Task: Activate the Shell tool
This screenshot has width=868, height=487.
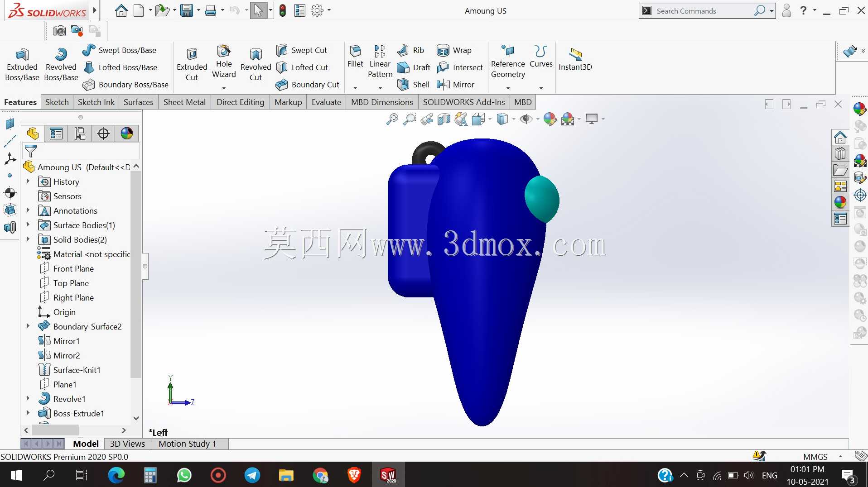Action: tap(413, 85)
